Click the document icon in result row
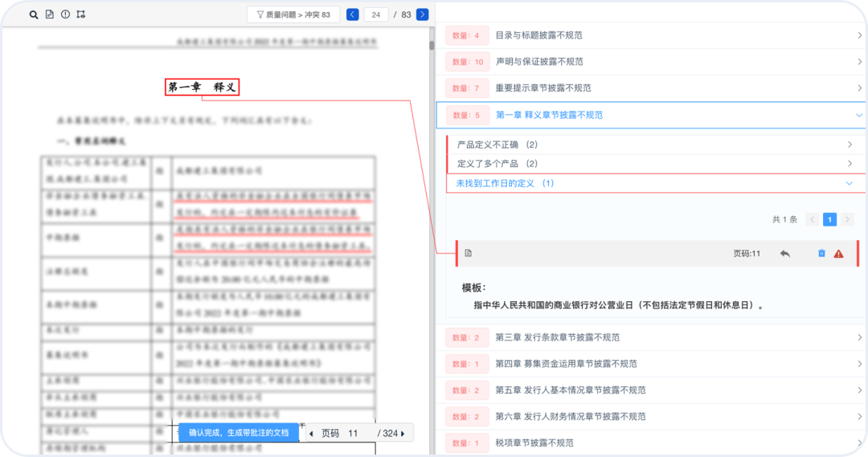This screenshot has height=457, width=868. click(469, 253)
